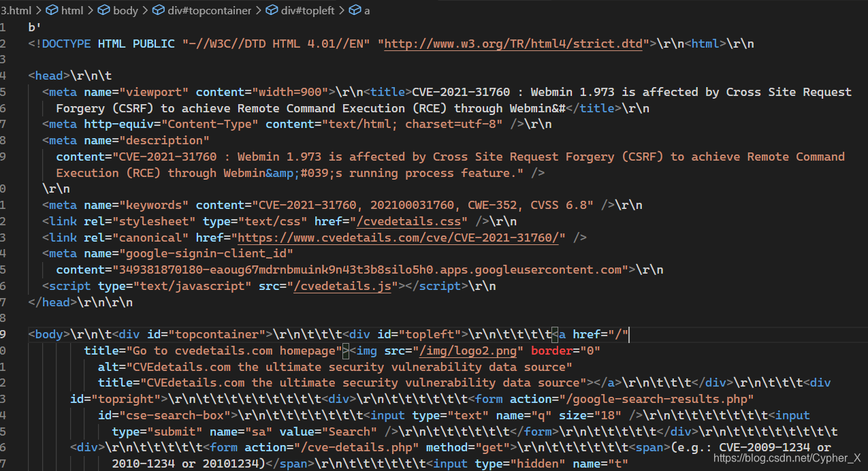The width and height of the screenshot is (868, 471).
Task: Click id="topcontainer" in the code
Action: [206, 334]
